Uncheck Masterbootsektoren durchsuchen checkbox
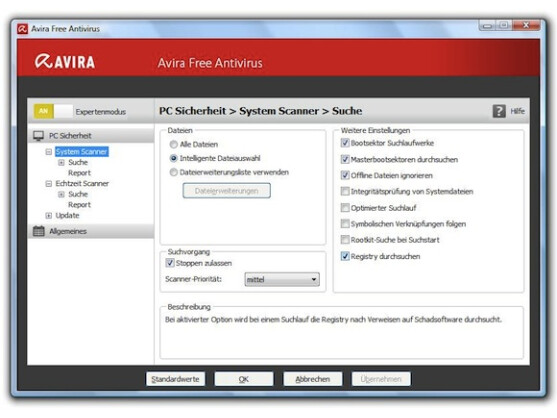The image size is (557, 418). tap(345, 159)
